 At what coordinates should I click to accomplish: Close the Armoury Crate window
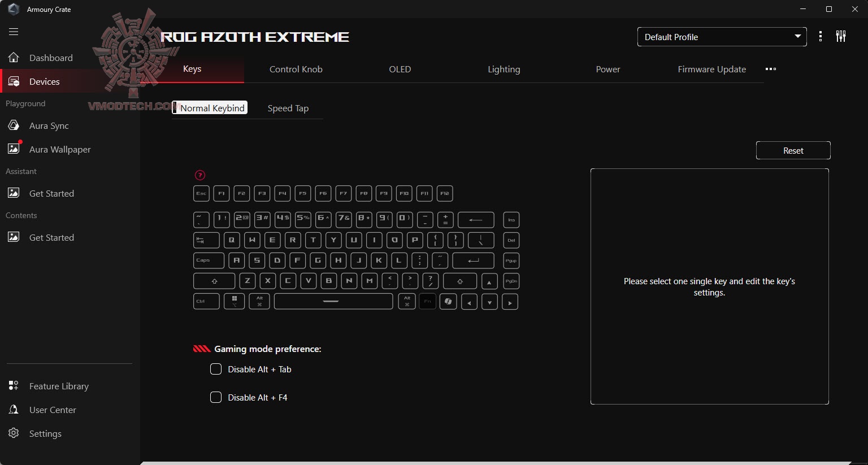click(x=855, y=9)
